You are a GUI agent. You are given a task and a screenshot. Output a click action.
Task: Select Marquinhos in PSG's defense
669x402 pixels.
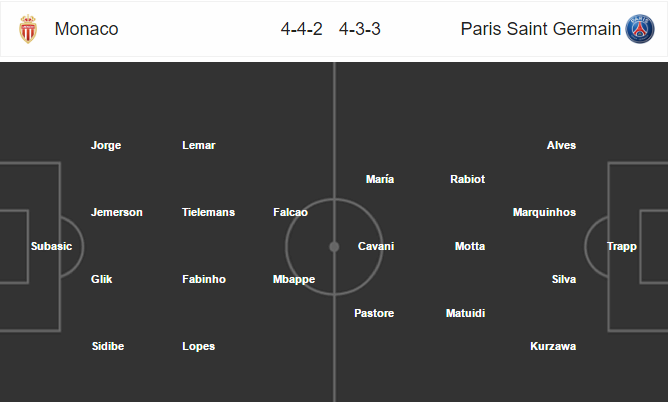(544, 213)
